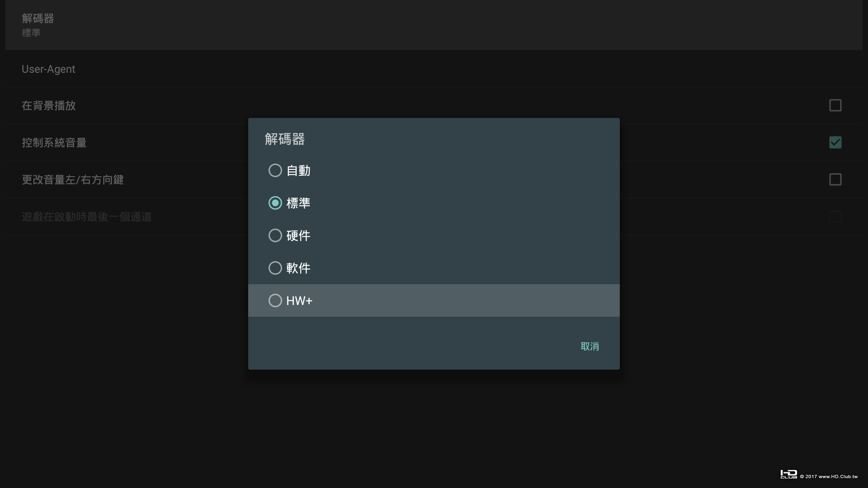Image resolution: width=868 pixels, height=488 pixels.
Task: Select 硬件 radio button in dialog
Action: 275,235
